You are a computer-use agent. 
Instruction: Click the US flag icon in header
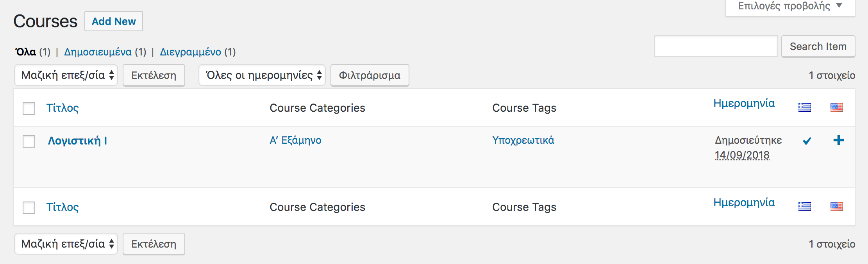pos(836,107)
